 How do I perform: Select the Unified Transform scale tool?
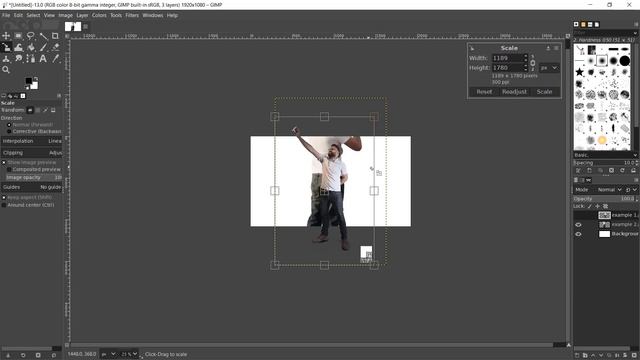click(x=6, y=47)
